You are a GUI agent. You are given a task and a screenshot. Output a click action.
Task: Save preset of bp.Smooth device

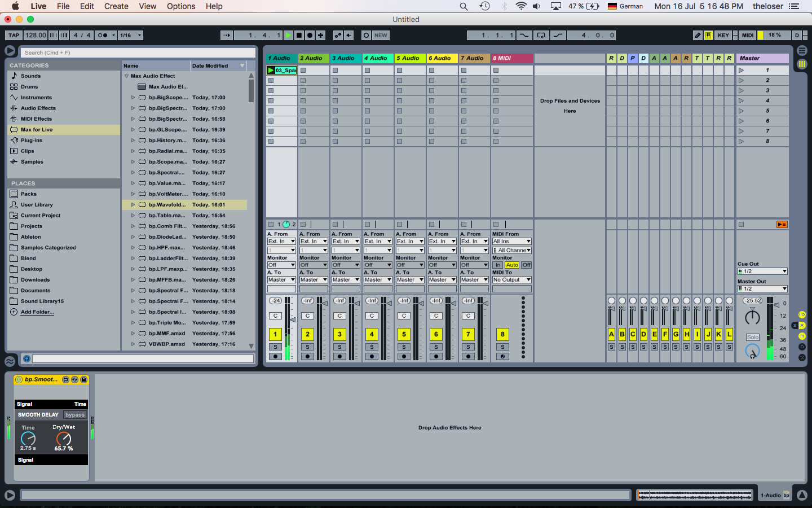(x=84, y=380)
